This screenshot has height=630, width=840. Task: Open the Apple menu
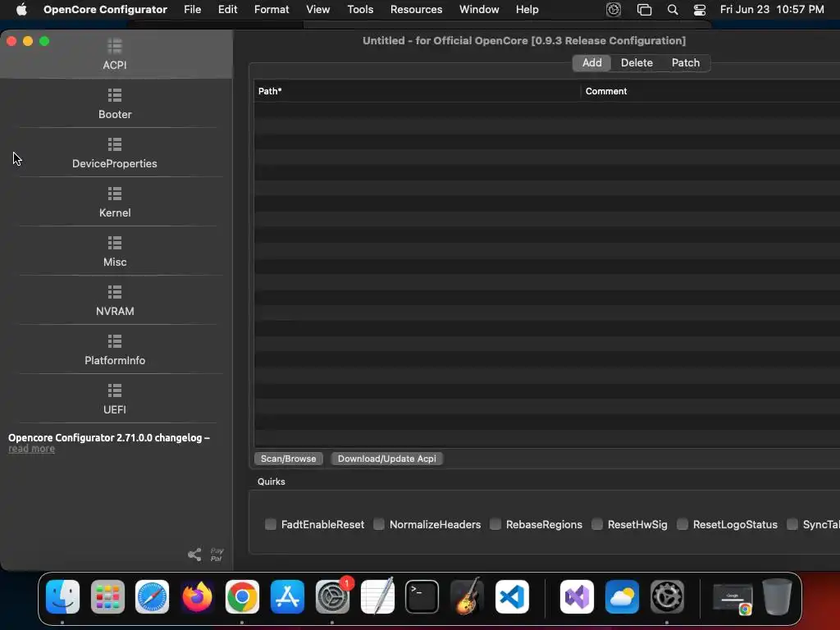pyautogui.click(x=21, y=10)
